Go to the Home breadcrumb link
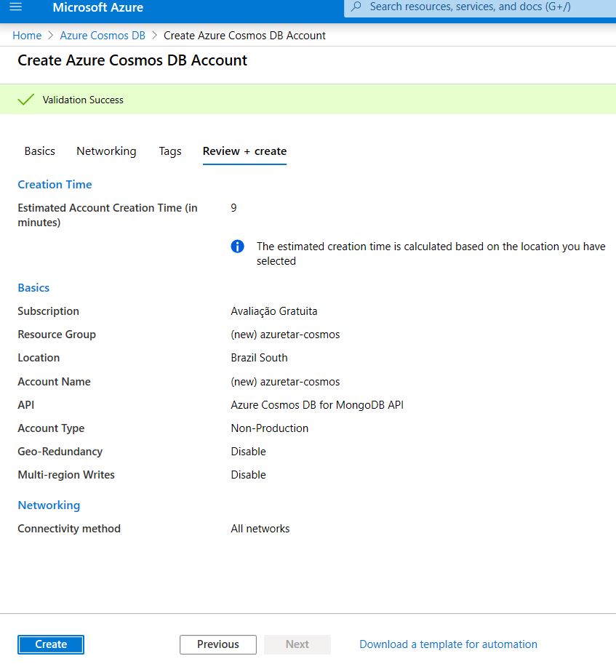Viewport: 616px width, 672px height. click(x=27, y=36)
